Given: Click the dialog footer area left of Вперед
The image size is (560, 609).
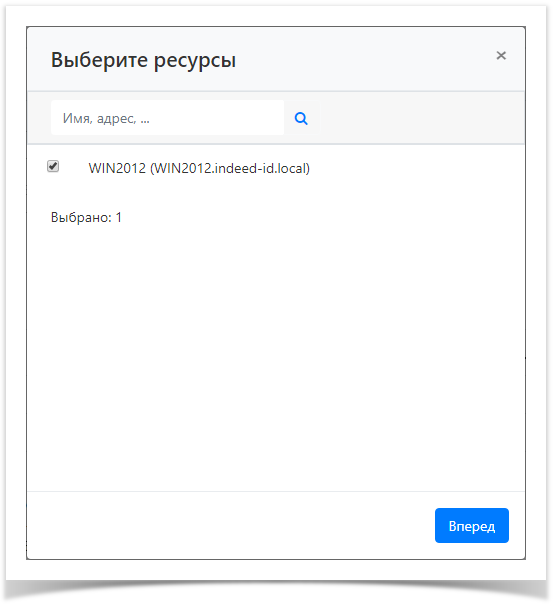Looking at the screenshot, I should [x=229, y=525].
